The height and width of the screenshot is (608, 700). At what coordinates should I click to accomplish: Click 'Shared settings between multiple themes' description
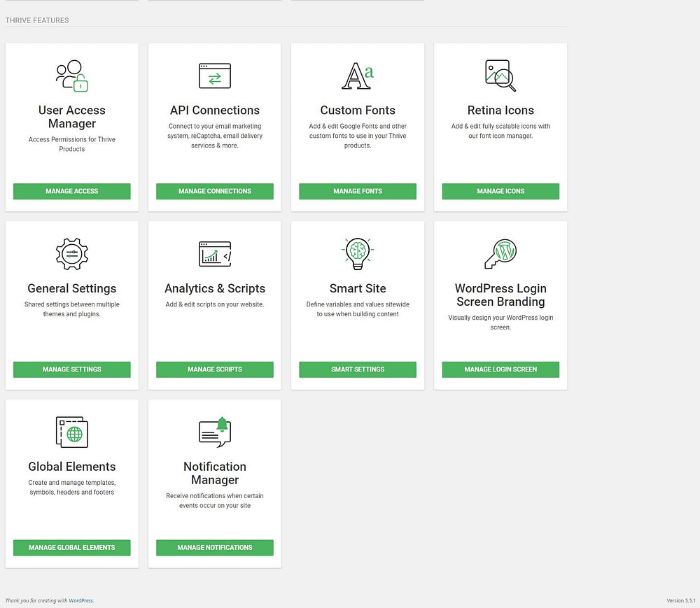coord(72,309)
